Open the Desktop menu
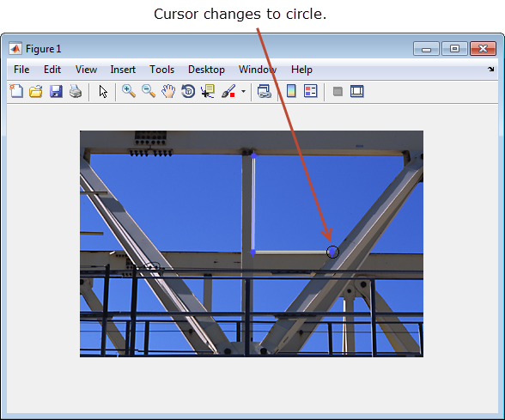This screenshot has height=420, width=505. 206,70
